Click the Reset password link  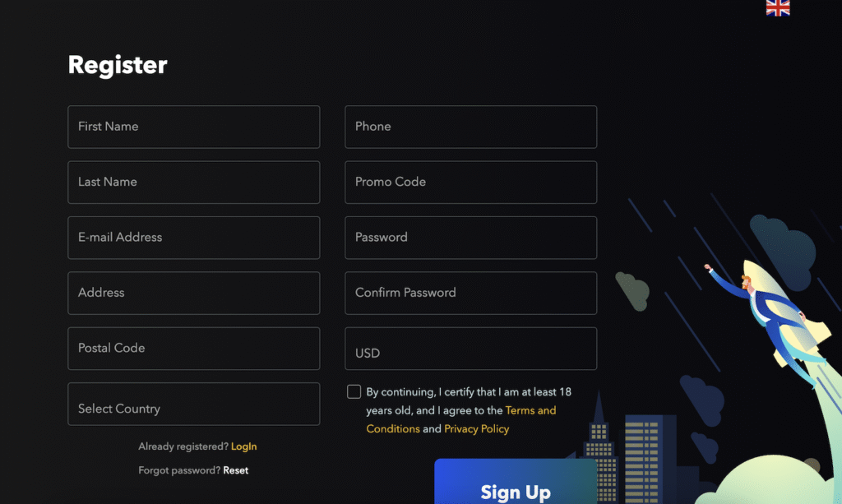pyautogui.click(x=236, y=470)
